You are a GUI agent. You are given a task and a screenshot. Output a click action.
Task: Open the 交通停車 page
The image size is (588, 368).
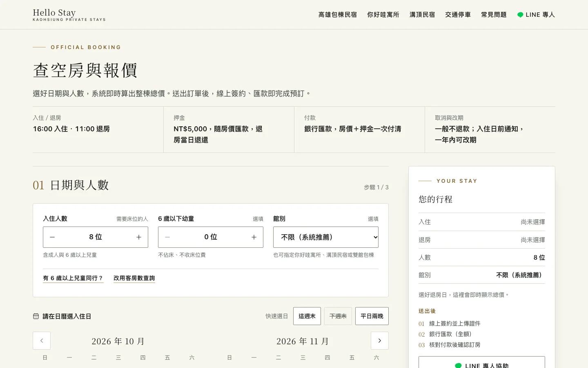(458, 15)
